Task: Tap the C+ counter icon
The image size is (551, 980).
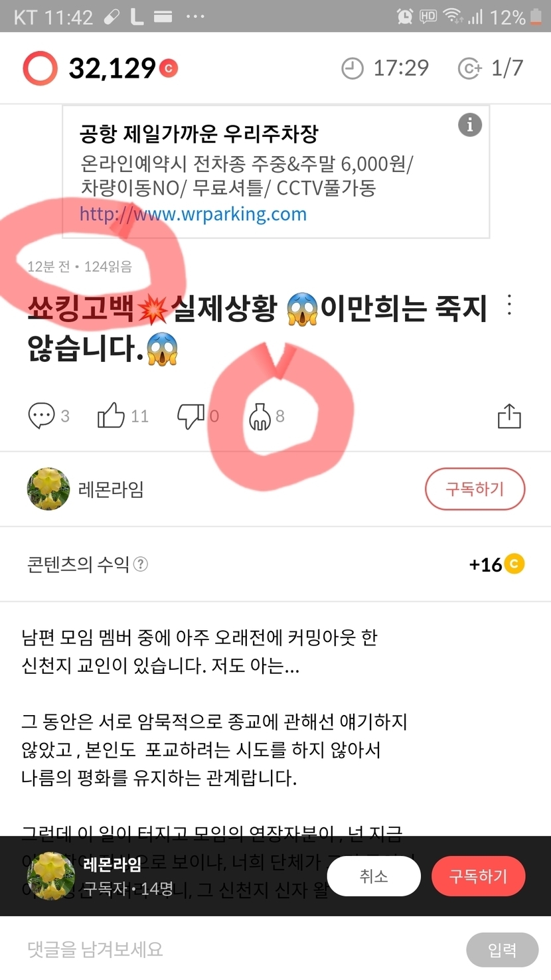Action: (469, 68)
